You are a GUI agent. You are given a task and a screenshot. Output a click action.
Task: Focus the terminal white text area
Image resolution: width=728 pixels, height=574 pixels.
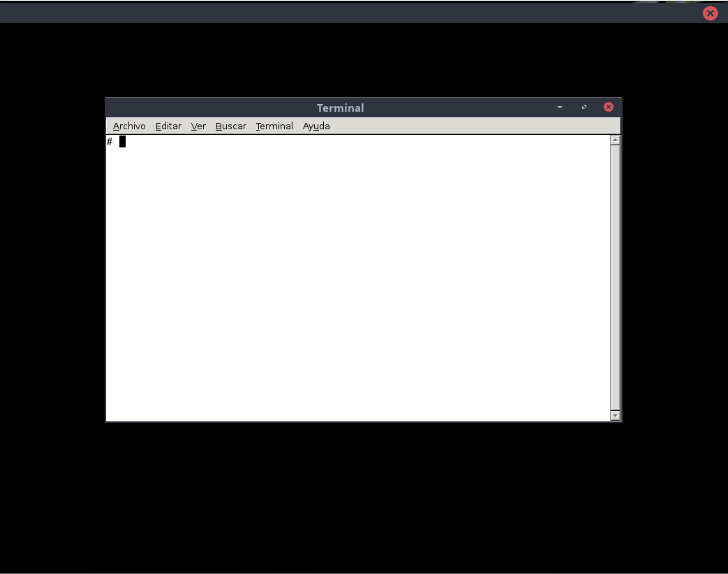[x=358, y=278]
